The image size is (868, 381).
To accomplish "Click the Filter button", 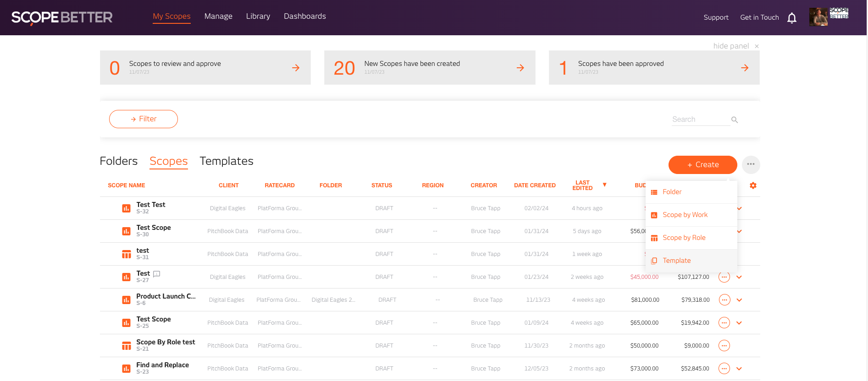I will point(144,119).
